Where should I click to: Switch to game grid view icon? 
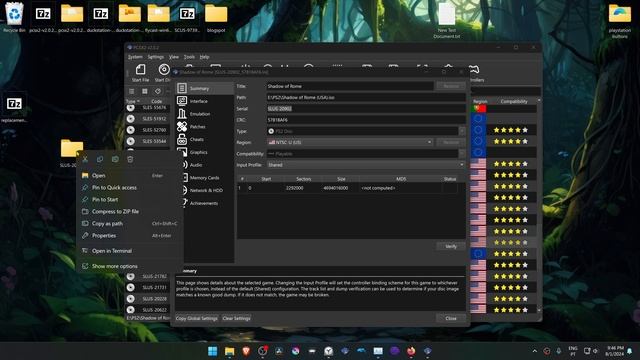[x=144, y=91]
